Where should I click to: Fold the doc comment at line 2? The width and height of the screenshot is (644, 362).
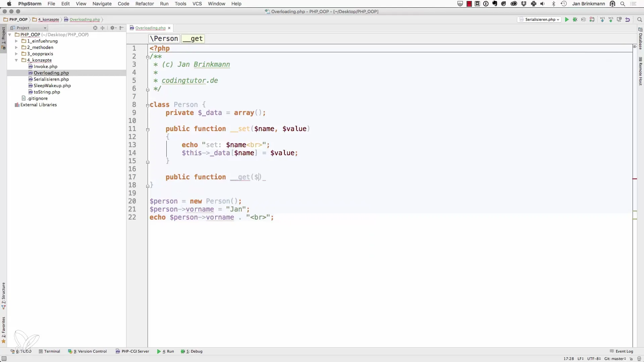point(148,57)
